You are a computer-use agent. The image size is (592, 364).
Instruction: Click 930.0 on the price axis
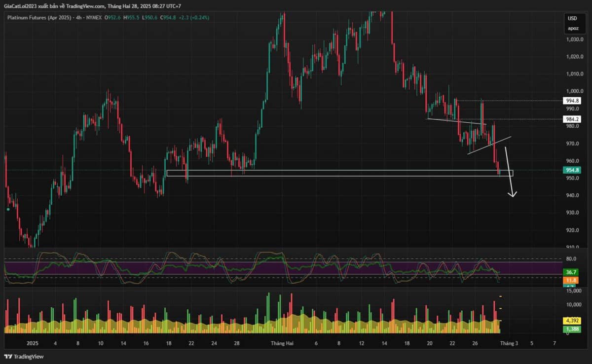[572, 213]
